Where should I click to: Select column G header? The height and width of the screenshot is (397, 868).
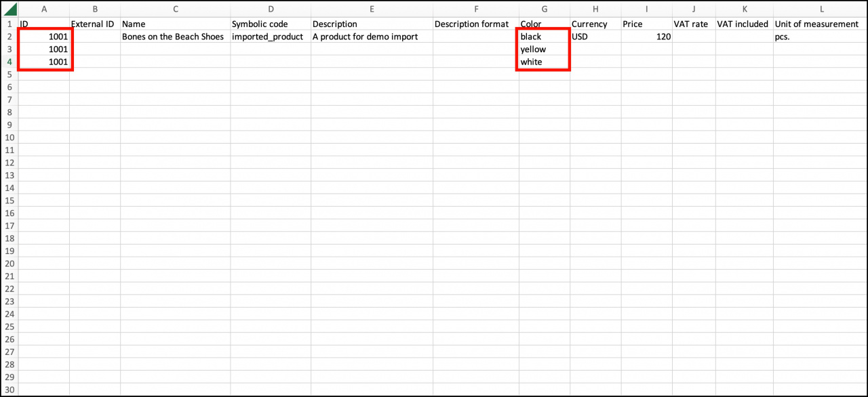coord(545,9)
